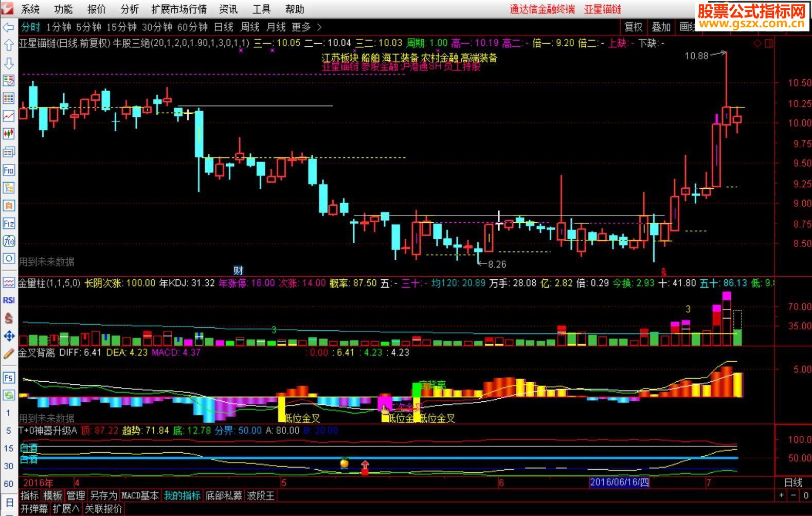812x516 pixels.
Task: Zoom out chart with minus button
Action: 794,496
